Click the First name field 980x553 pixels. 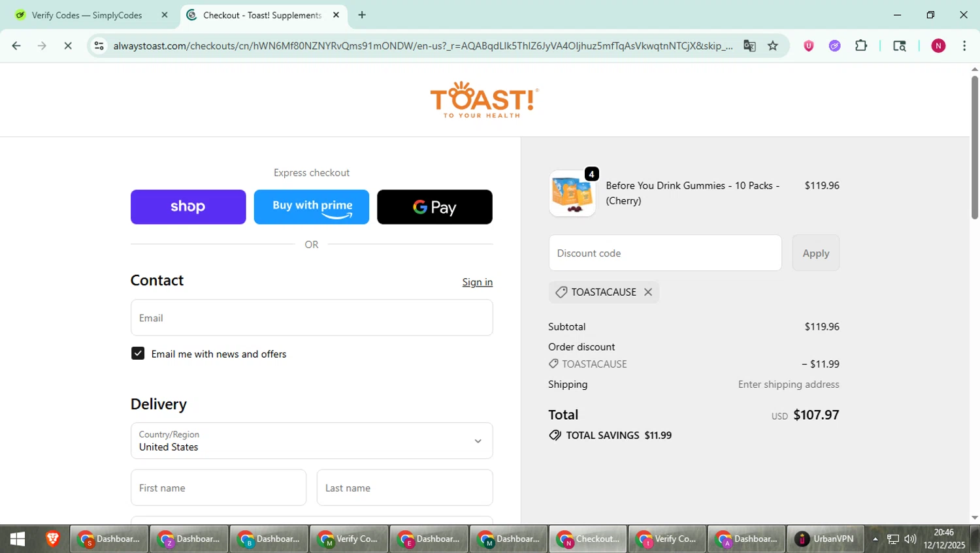218,488
